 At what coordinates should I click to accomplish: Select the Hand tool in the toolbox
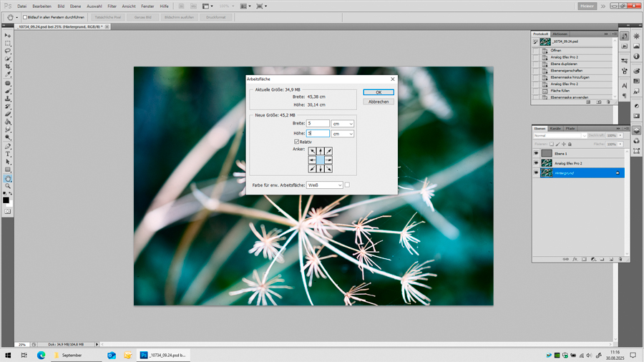pos(8,178)
